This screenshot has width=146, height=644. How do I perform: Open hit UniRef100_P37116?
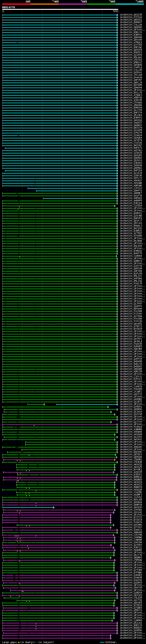[x=131, y=17]
